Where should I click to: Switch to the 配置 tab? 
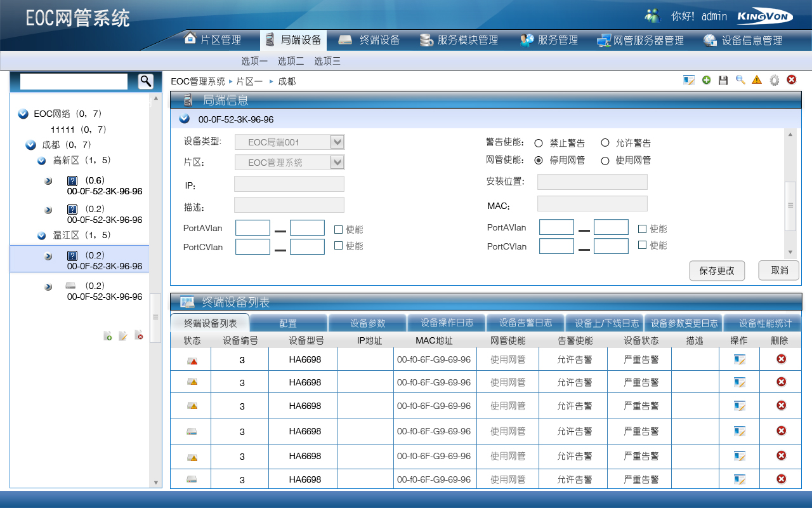coord(289,323)
